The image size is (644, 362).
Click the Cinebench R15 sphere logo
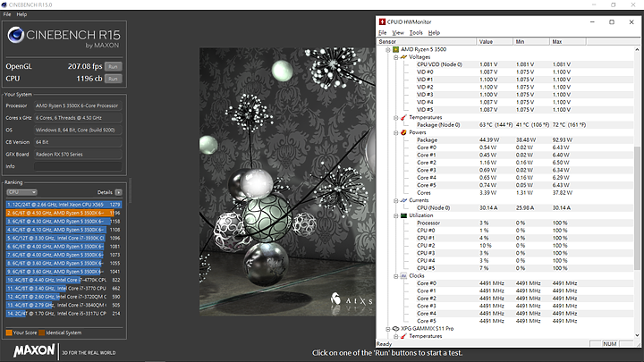coord(15,35)
